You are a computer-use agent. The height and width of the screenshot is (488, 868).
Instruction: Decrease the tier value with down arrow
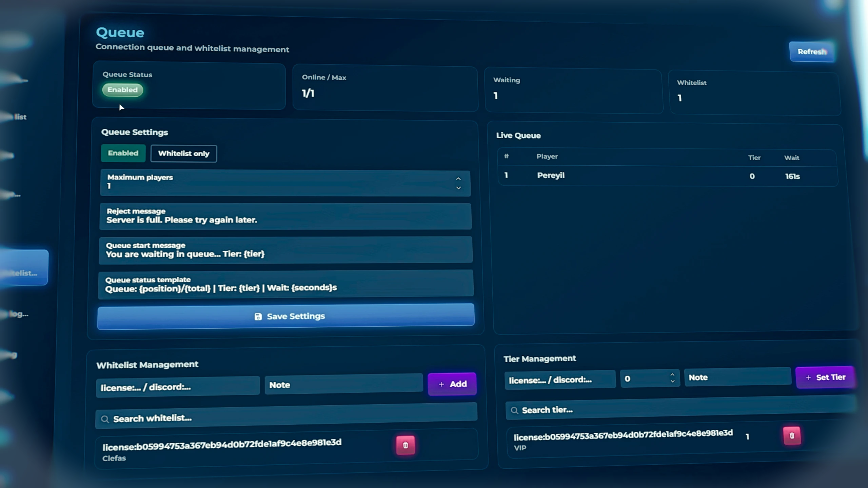tap(672, 381)
